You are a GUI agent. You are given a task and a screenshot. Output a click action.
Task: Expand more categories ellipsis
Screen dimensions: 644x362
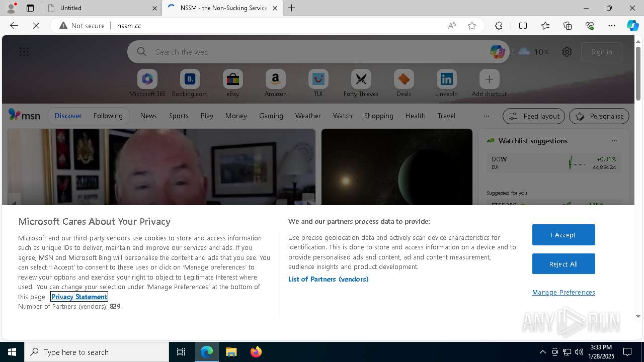487,116
